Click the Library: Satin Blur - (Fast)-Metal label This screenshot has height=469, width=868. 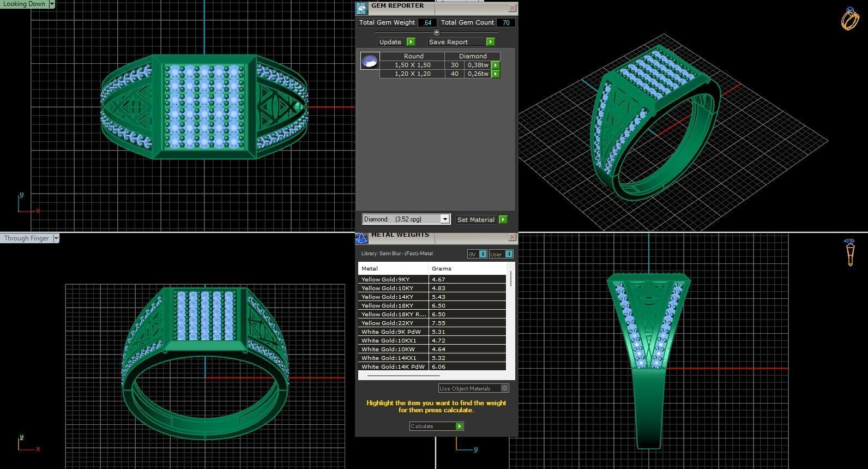(397, 254)
